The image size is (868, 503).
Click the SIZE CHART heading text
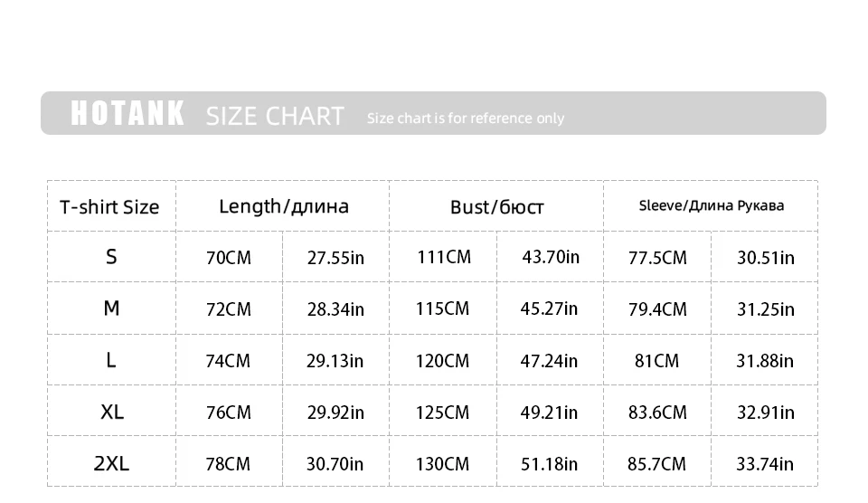coord(275,117)
